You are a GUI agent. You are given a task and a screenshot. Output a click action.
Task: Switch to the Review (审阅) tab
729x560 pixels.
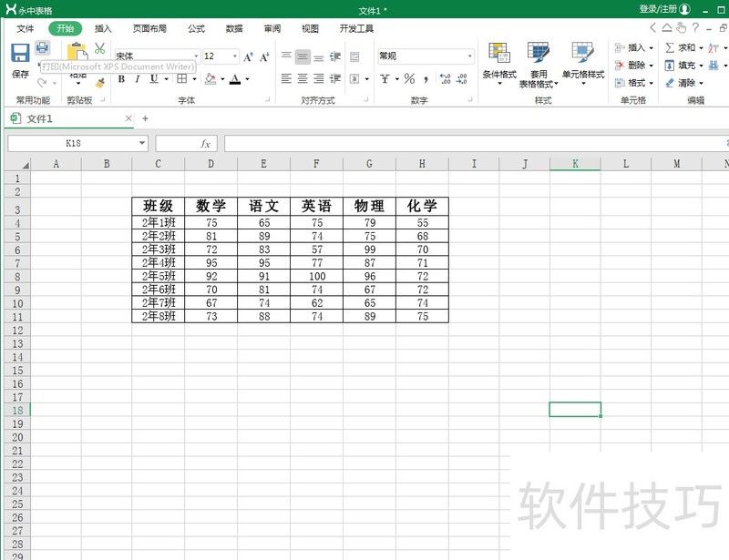272,29
